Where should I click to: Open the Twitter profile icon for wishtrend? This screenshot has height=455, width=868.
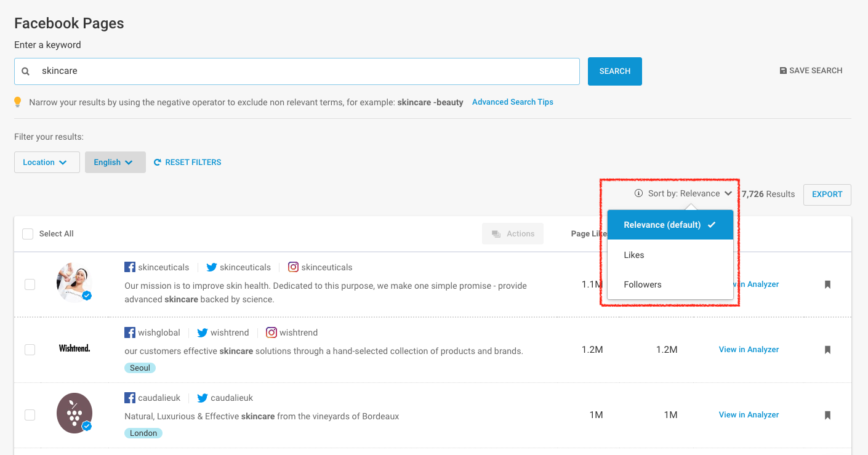pos(203,332)
